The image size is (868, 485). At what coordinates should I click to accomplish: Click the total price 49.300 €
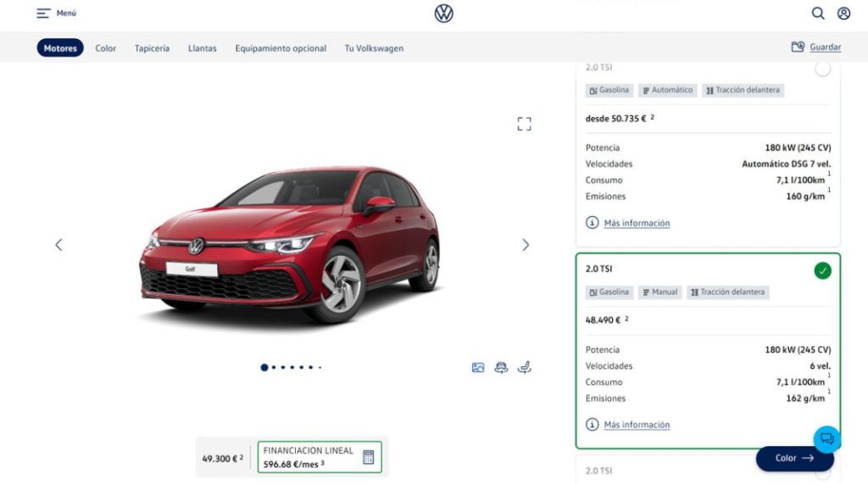pos(220,459)
